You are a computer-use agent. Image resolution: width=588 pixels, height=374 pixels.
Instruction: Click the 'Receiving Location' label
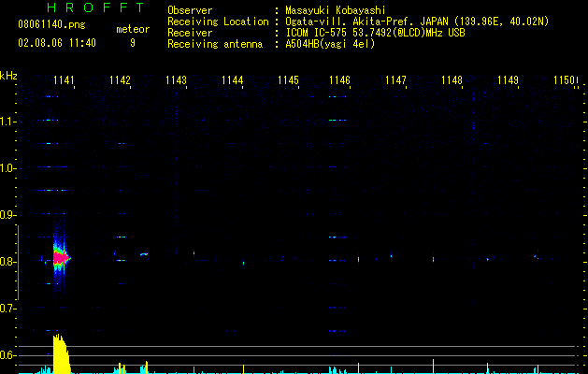pos(218,22)
